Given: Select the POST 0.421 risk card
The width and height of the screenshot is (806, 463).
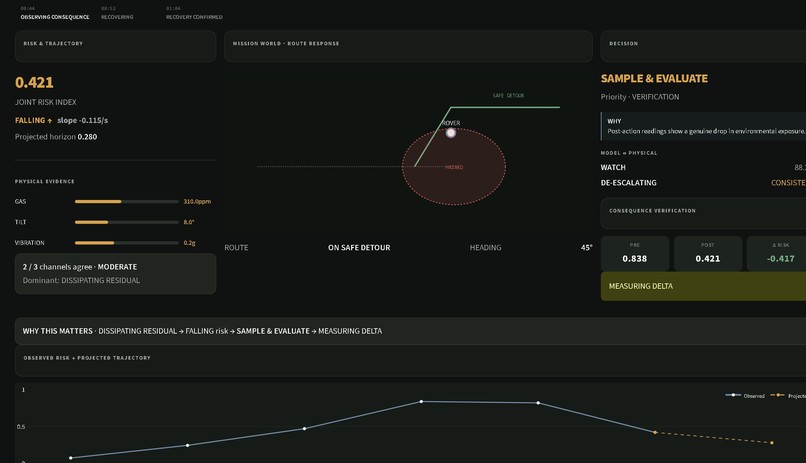Looking at the screenshot, I should point(708,253).
